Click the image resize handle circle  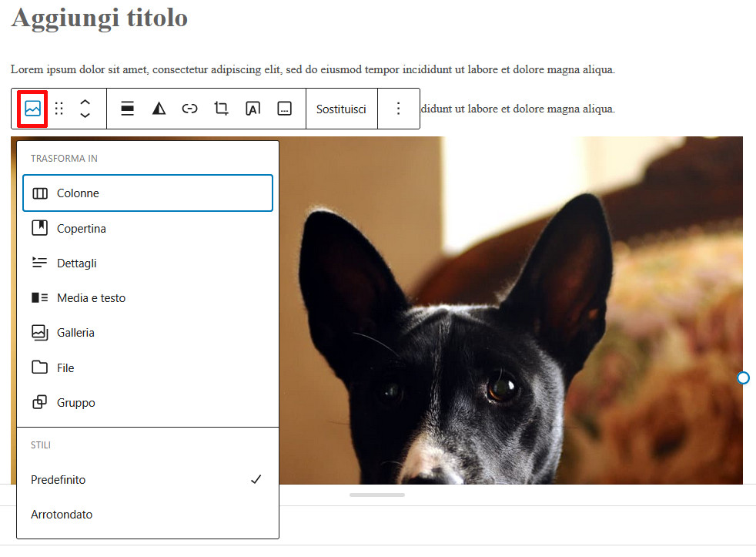tap(743, 378)
